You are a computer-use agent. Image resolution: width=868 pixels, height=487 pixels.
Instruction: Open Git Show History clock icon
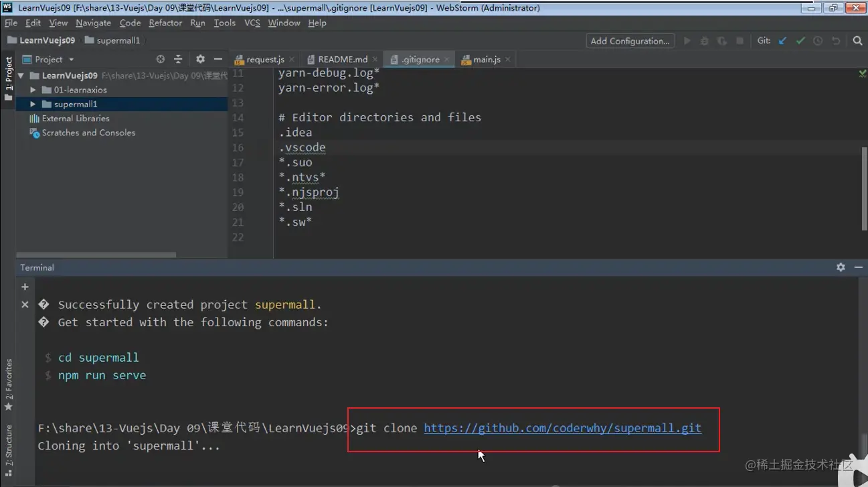click(x=818, y=41)
